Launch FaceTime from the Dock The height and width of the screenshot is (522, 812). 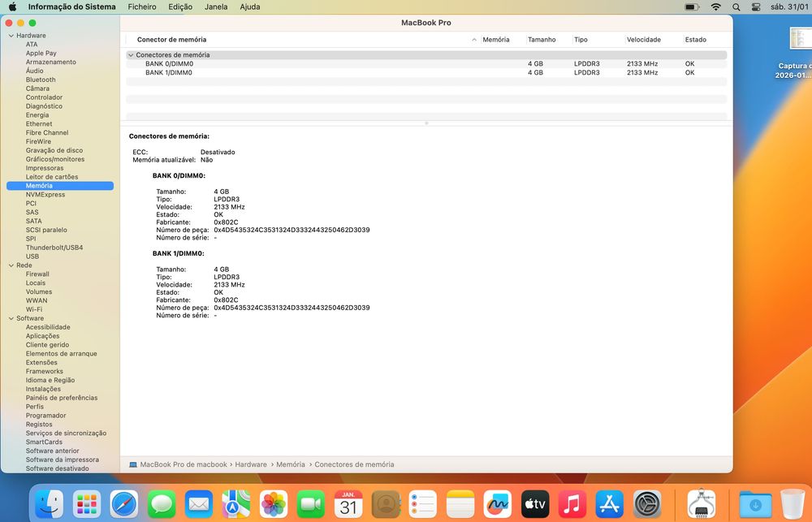tap(311, 503)
